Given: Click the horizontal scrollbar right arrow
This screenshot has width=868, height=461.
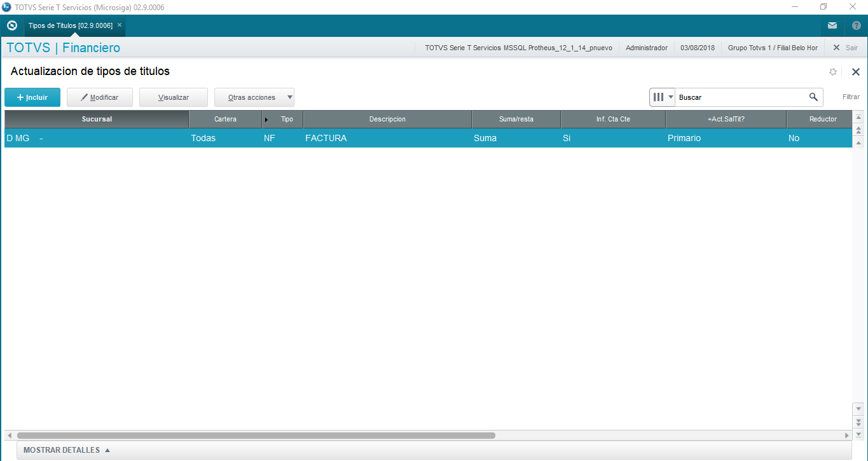Looking at the screenshot, I should [847, 436].
